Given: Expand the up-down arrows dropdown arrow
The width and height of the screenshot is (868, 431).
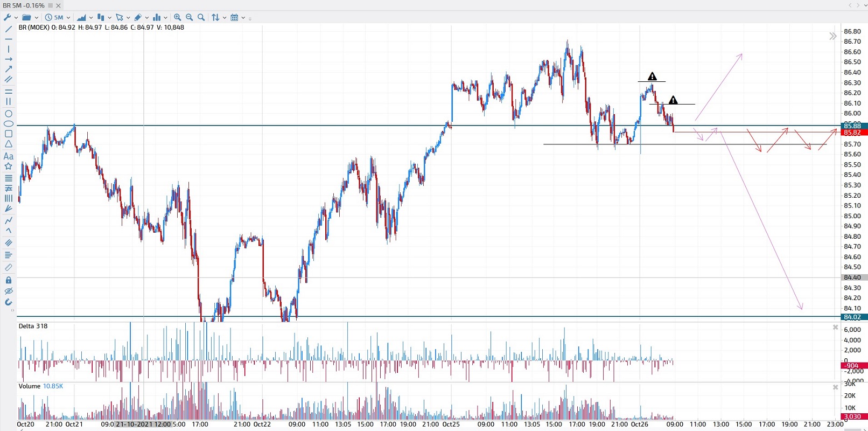Looking at the screenshot, I should click(x=224, y=18).
